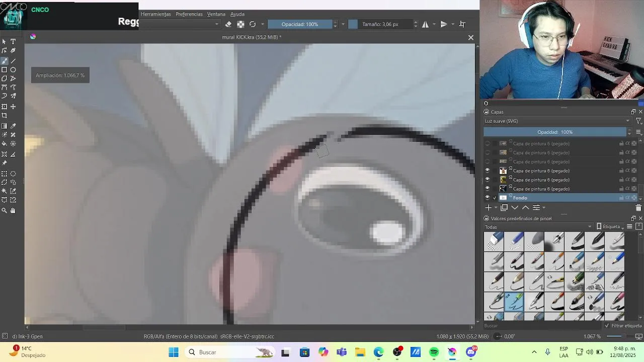
Task: Delete layer with the trash icon
Action: (638, 208)
